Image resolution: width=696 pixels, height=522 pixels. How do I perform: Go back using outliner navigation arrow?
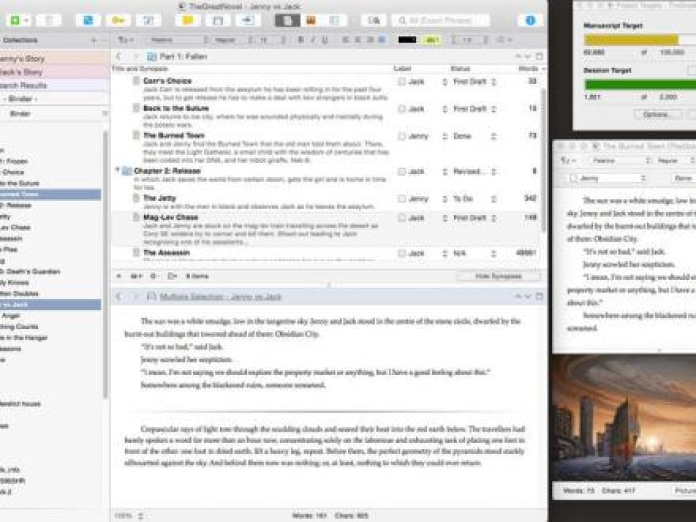[119, 57]
